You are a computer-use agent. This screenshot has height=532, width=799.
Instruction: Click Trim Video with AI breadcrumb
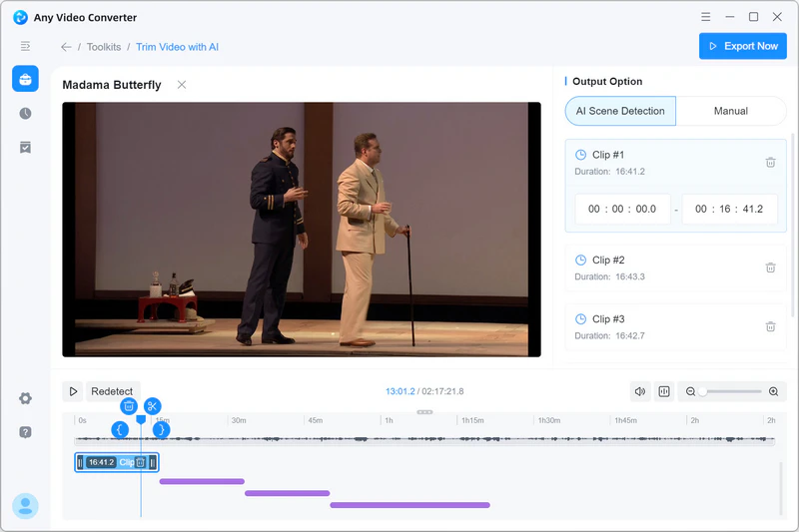178,47
